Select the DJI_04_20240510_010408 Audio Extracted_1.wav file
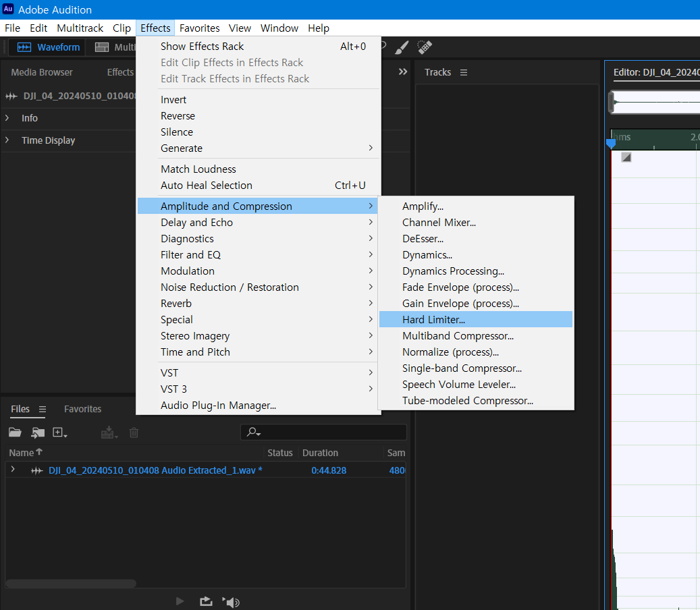 point(155,470)
